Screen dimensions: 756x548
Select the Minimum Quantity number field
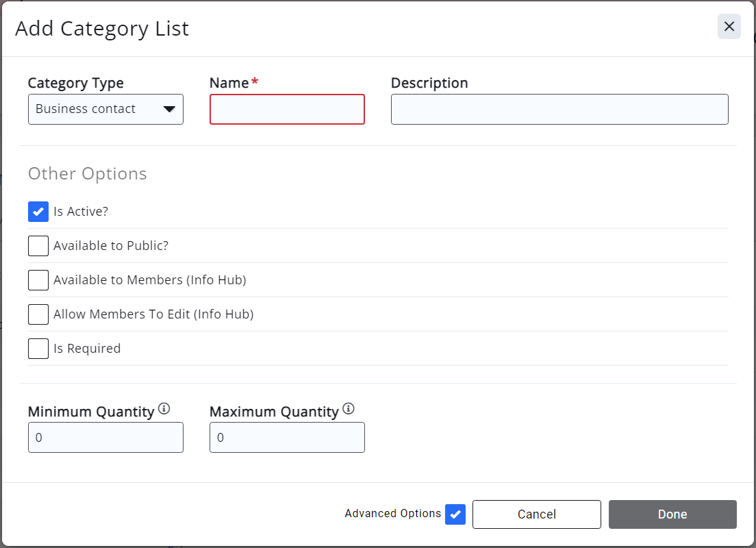[105, 438]
